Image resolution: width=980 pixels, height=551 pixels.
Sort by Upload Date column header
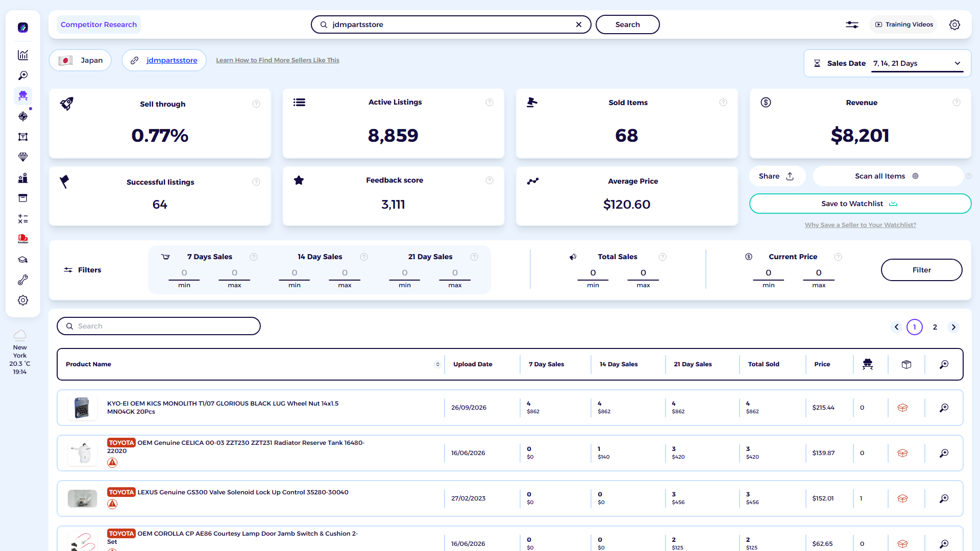(x=473, y=364)
